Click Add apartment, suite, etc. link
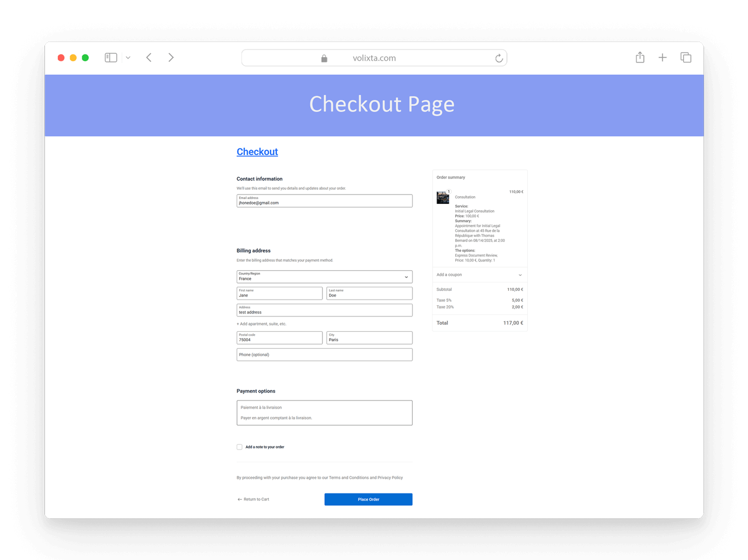The image size is (748, 560). click(261, 324)
